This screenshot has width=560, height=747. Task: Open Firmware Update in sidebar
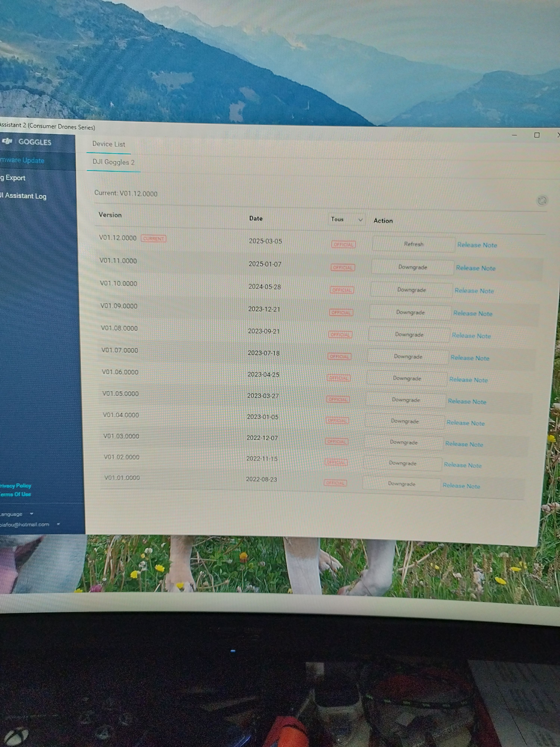click(x=22, y=160)
